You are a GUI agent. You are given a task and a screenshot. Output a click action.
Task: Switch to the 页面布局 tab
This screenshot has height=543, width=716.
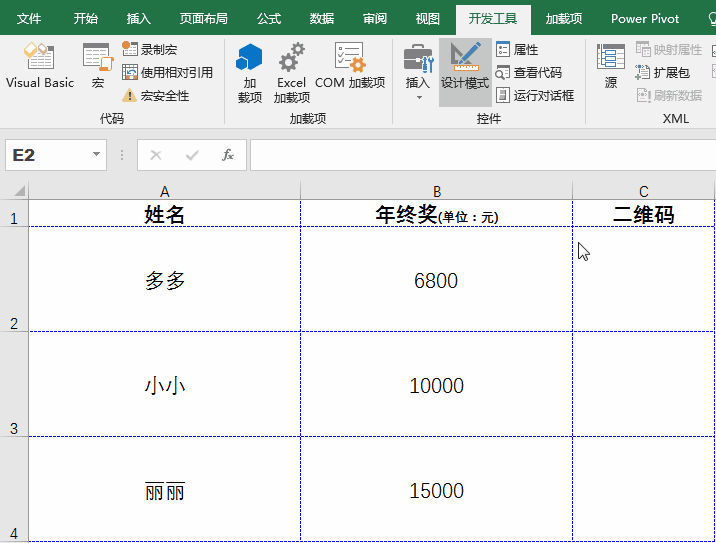(203, 19)
